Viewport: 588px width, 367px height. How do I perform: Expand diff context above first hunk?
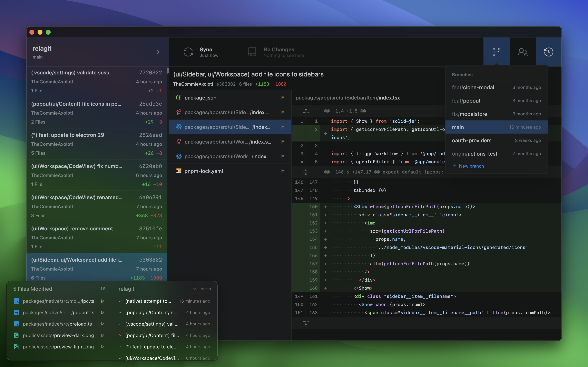click(306, 111)
